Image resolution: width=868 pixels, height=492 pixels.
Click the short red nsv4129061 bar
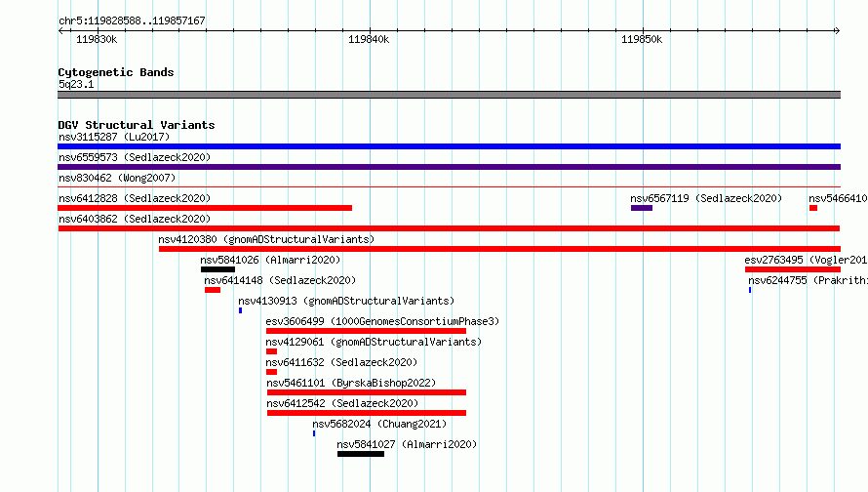coord(271,351)
